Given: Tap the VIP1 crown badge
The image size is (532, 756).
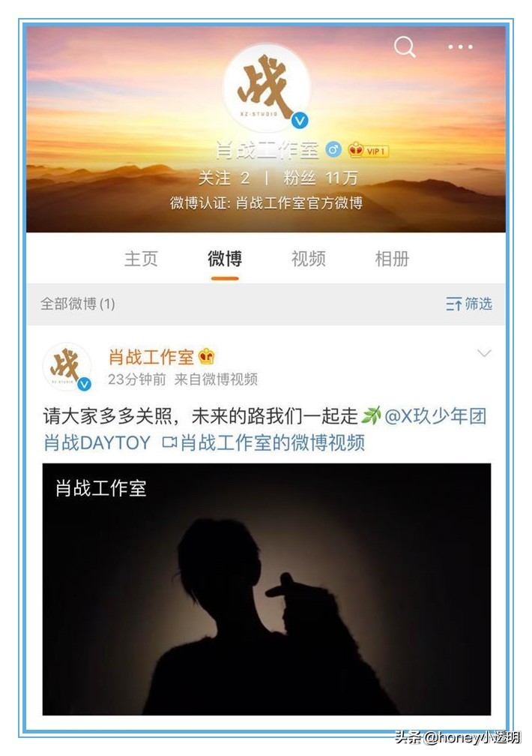Looking at the screenshot, I should pos(368,151).
